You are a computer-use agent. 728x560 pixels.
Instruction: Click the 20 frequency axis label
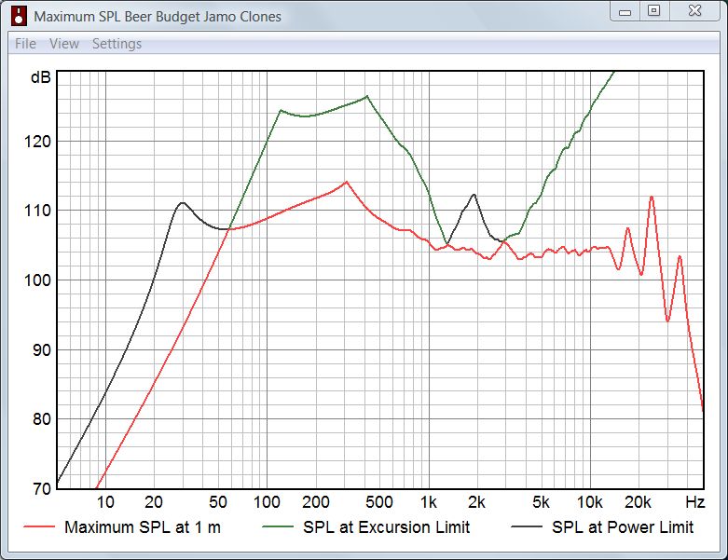[154, 502]
